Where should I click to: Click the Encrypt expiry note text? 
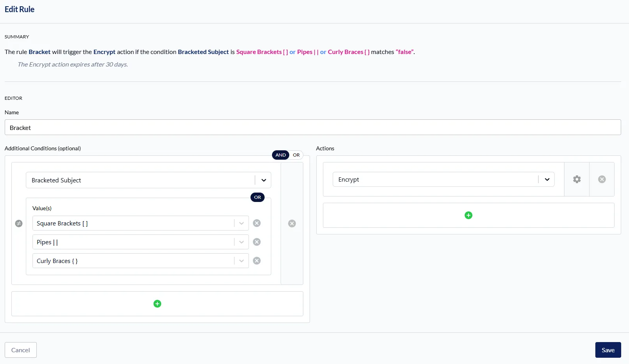tap(73, 65)
